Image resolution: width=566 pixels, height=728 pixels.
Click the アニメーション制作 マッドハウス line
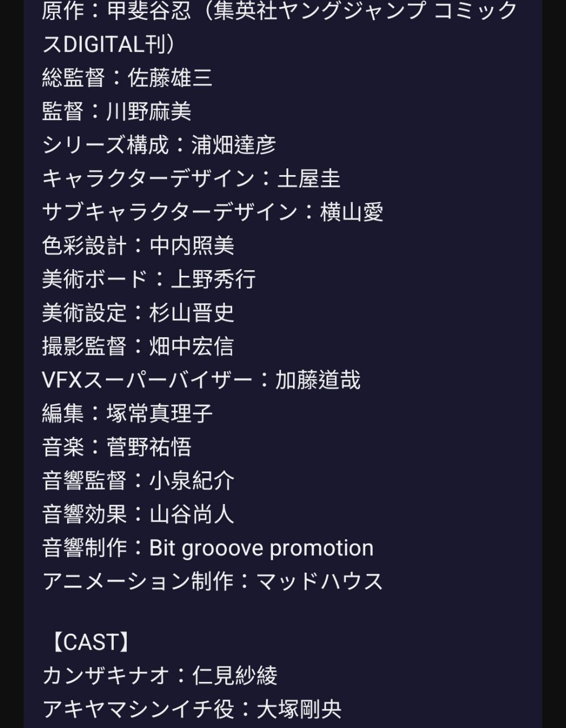click(213, 581)
